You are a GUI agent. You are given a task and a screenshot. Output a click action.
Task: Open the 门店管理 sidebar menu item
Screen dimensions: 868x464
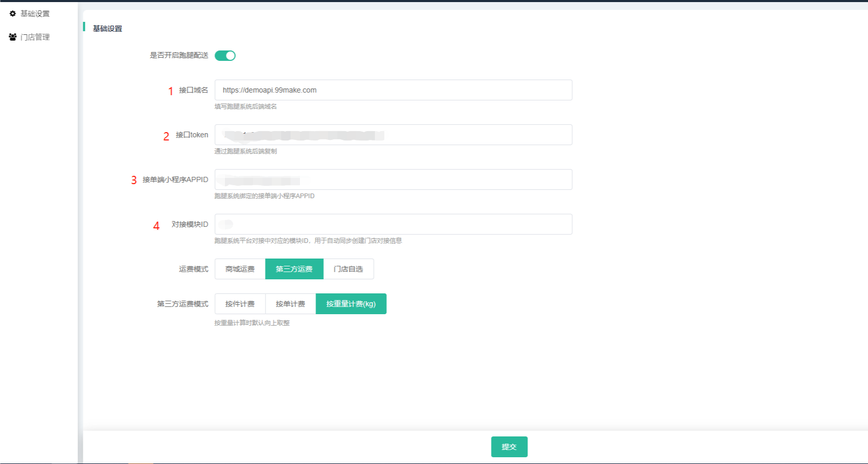pyautogui.click(x=35, y=37)
